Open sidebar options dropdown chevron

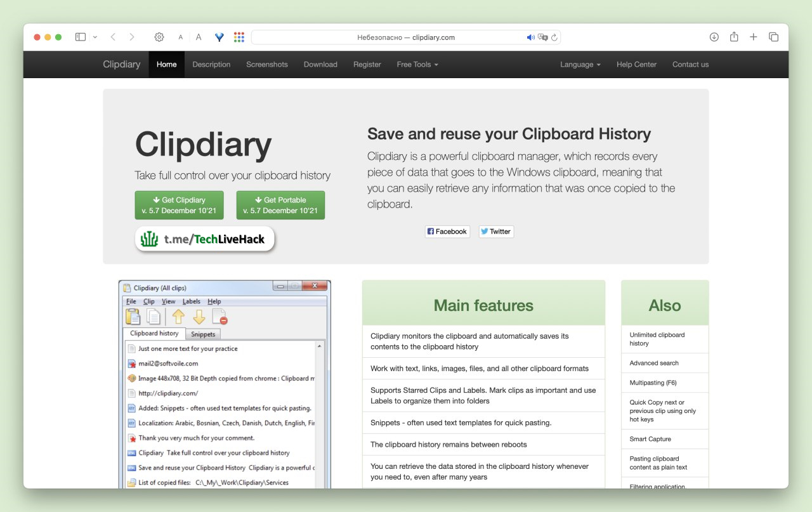click(95, 37)
